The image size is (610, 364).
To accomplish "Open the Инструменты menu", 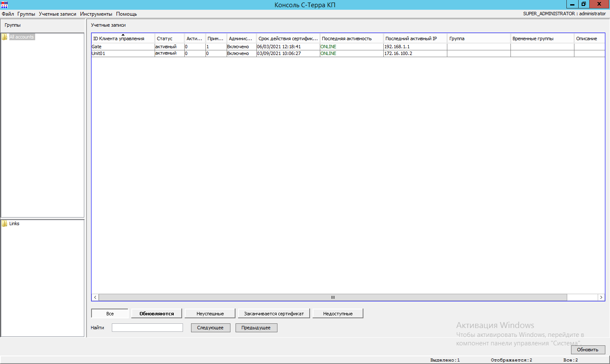I will pos(96,14).
